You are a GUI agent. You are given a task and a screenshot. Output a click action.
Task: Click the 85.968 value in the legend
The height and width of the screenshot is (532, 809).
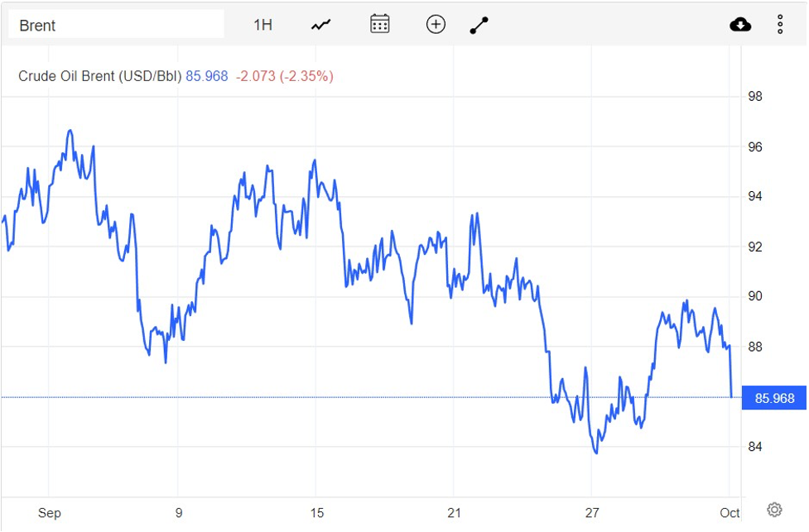[206, 76]
